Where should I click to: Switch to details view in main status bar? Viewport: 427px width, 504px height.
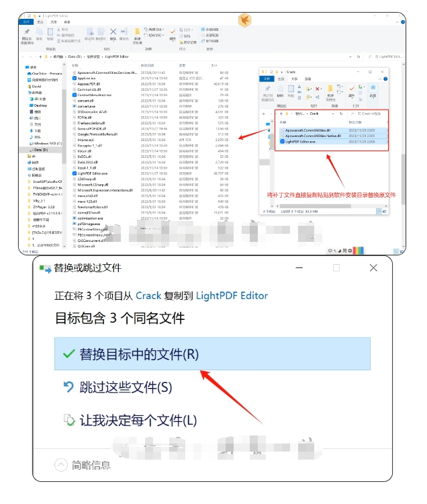coord(396,251)
